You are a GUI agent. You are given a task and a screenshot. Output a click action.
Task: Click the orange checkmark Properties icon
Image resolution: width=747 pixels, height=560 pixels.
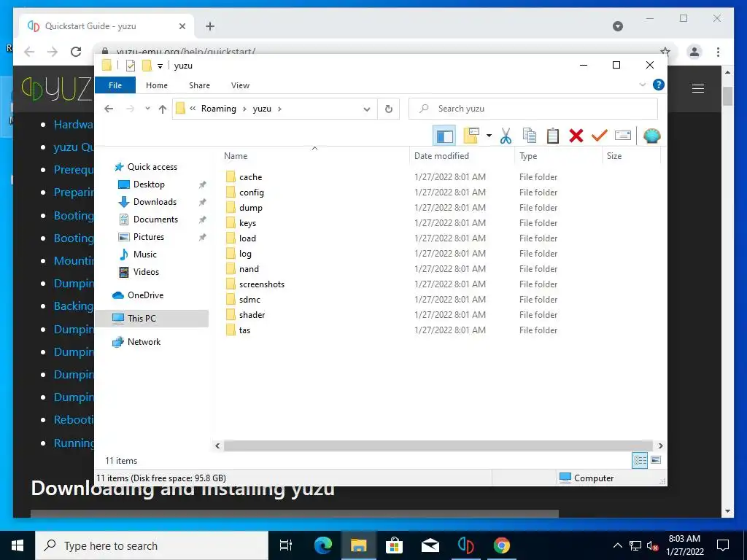[x=600, y=136]
